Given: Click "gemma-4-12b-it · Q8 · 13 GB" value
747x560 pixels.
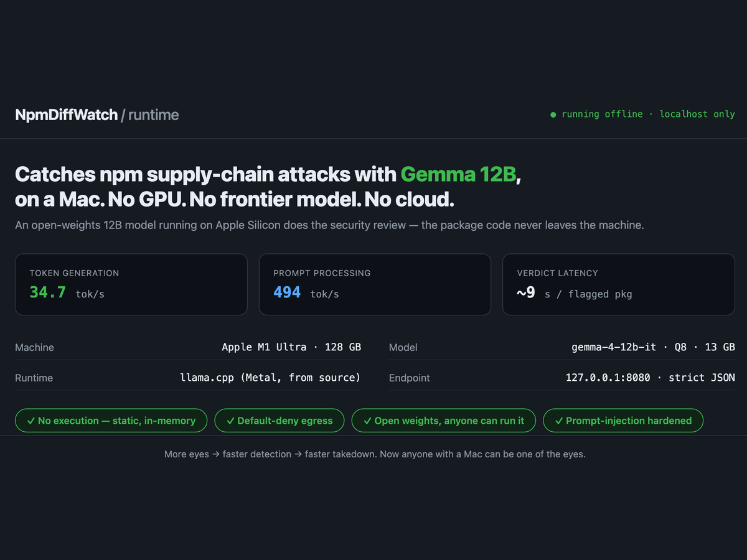Looking at the screenshot, I should [x=653, y=347].
